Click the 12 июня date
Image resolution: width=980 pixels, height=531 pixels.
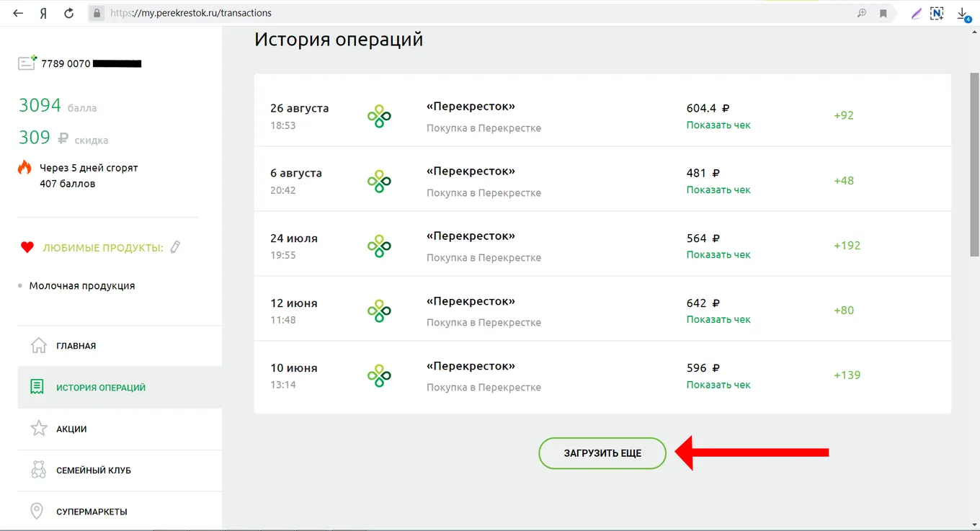[x=294, y=303]
